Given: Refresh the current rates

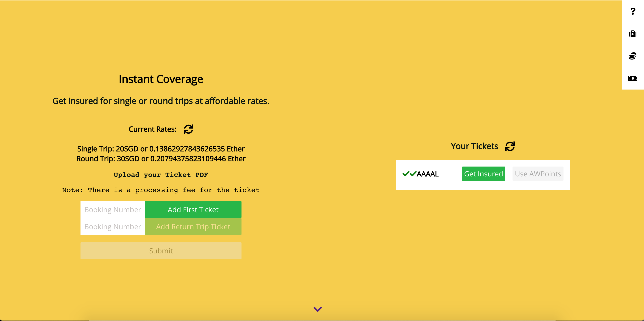Looking at the screenshot, I should (188, 129).
